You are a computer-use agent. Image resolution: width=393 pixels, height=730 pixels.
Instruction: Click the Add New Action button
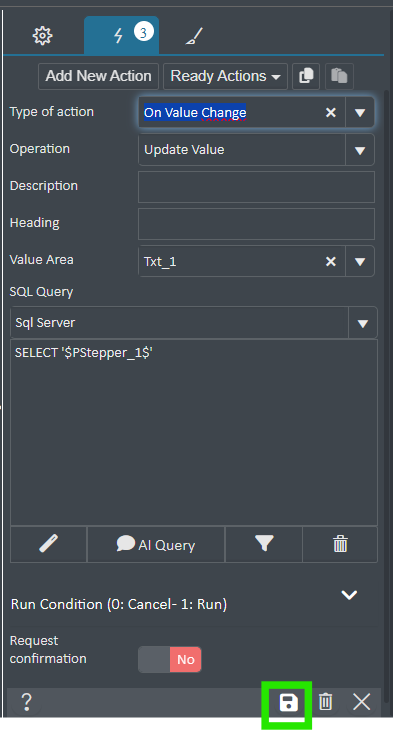click(98, 76)
